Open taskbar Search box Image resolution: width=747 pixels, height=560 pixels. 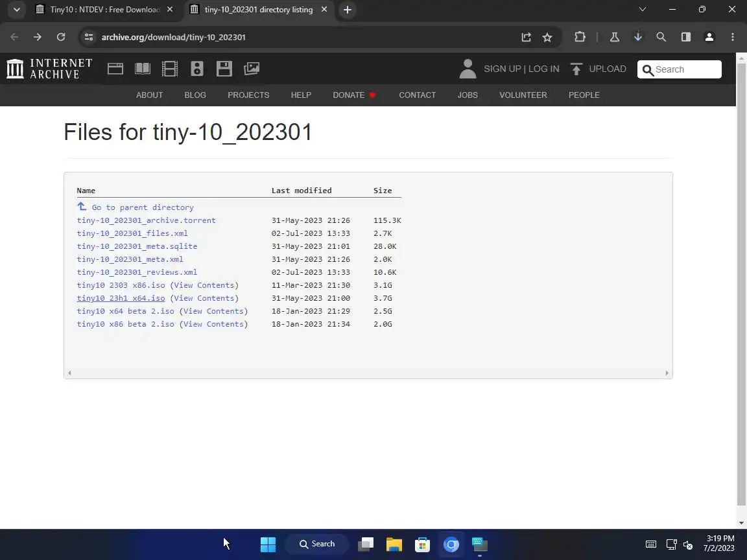[317, 544]
